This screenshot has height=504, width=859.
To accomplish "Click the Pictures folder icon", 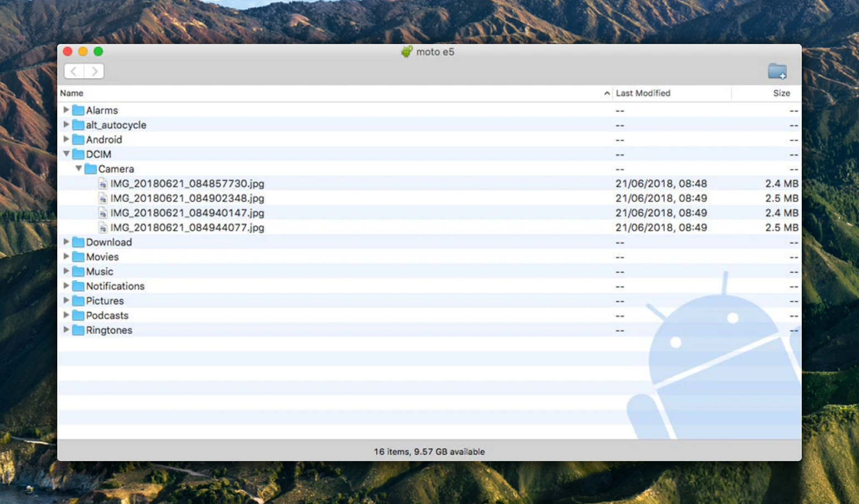I will [78, 301].
